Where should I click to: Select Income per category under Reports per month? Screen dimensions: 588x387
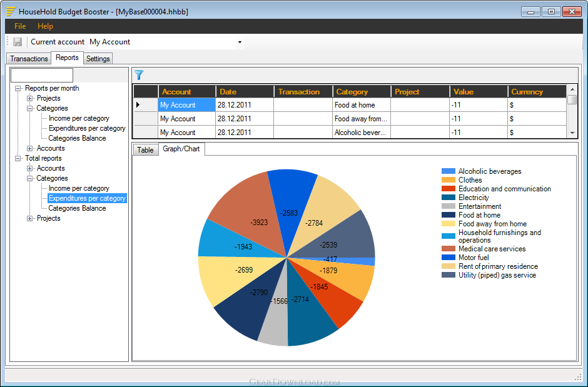(79, 118)
